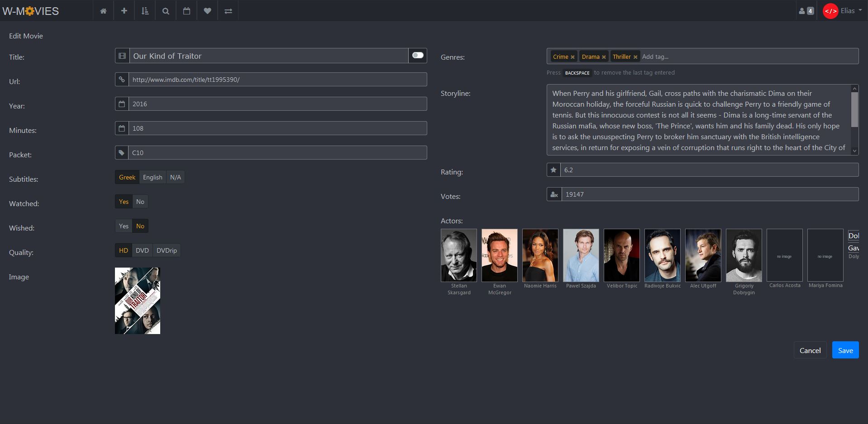Open the calendar icon in navbar
Viewport: 868px width, 424px height.
[x=186, y=11]
